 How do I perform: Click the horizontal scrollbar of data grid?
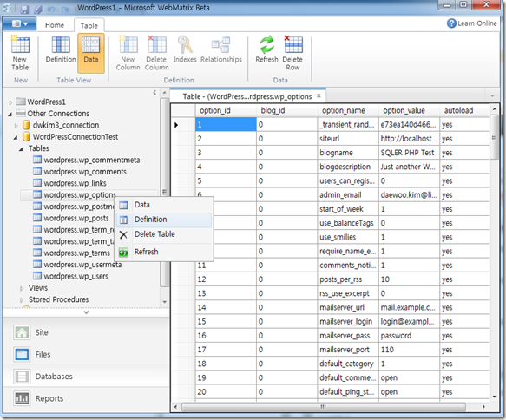click(324, 406)
